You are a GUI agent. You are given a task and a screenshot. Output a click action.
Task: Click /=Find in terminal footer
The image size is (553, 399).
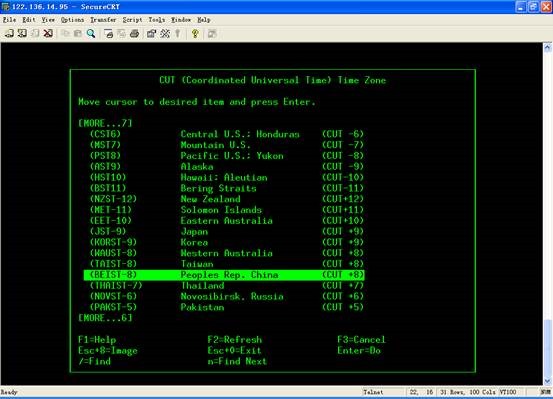point(95,361)
